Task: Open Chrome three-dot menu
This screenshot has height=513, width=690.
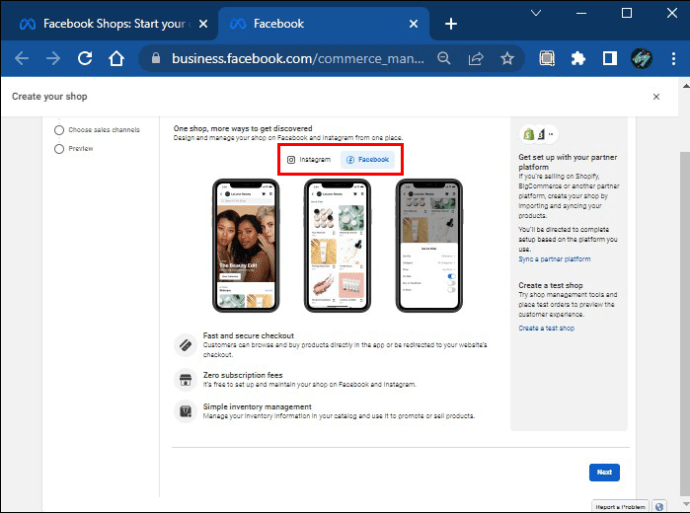Action: pos(674,58)
